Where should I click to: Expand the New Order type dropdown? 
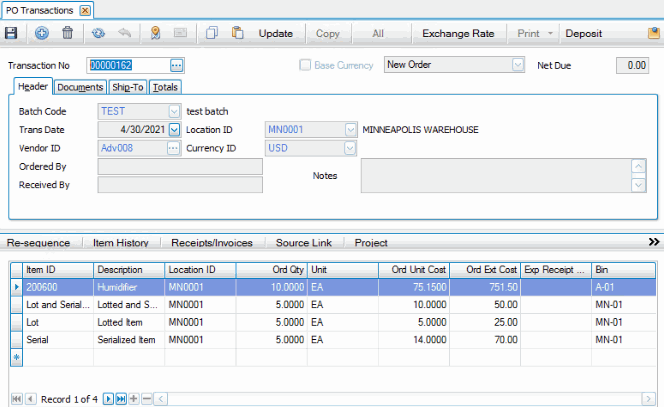(517, 65)
